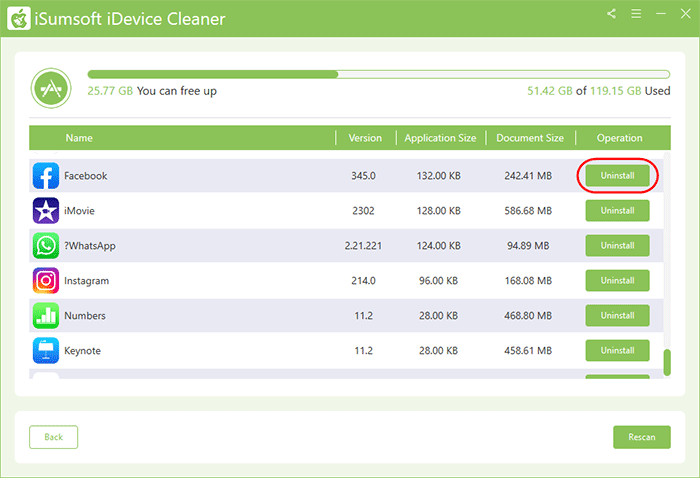
Task: Click the Instagram app icon
Action: coord(46,281)
